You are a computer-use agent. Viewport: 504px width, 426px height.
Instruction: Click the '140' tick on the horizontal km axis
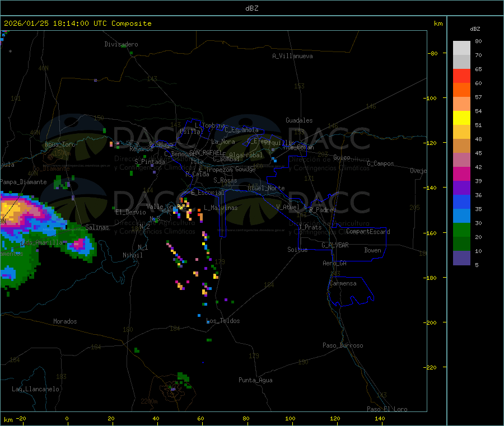click(380, 419)
